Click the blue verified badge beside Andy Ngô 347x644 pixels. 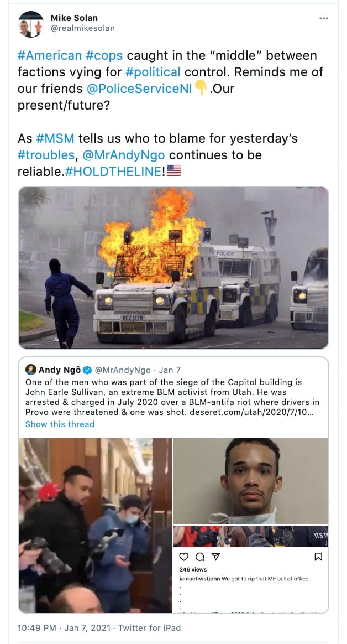click(87, 370)
